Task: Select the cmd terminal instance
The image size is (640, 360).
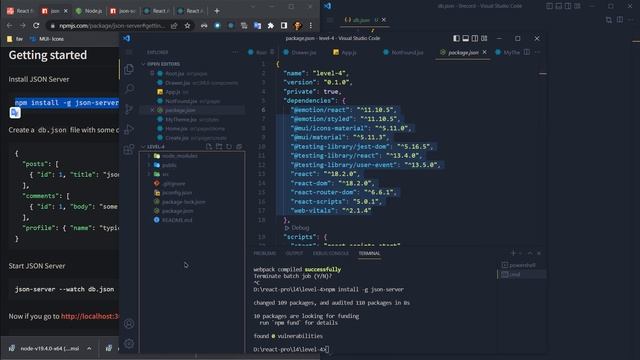Action: [522, 274]
